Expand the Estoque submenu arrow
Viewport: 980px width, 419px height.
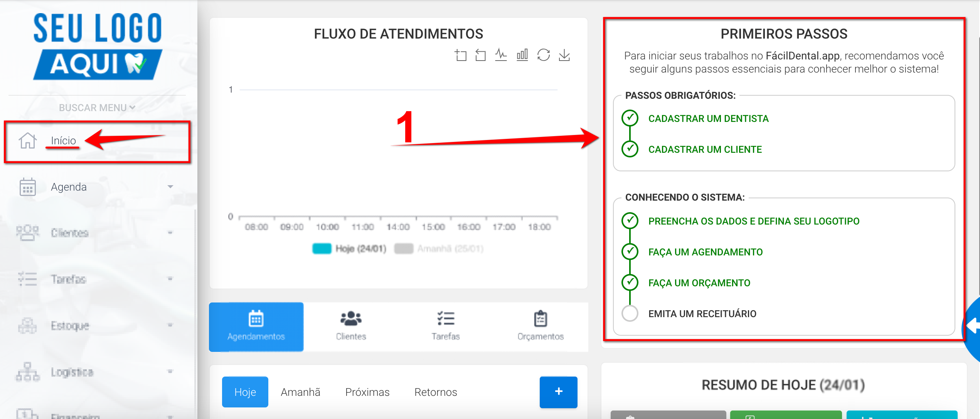[x=170, y=325]
